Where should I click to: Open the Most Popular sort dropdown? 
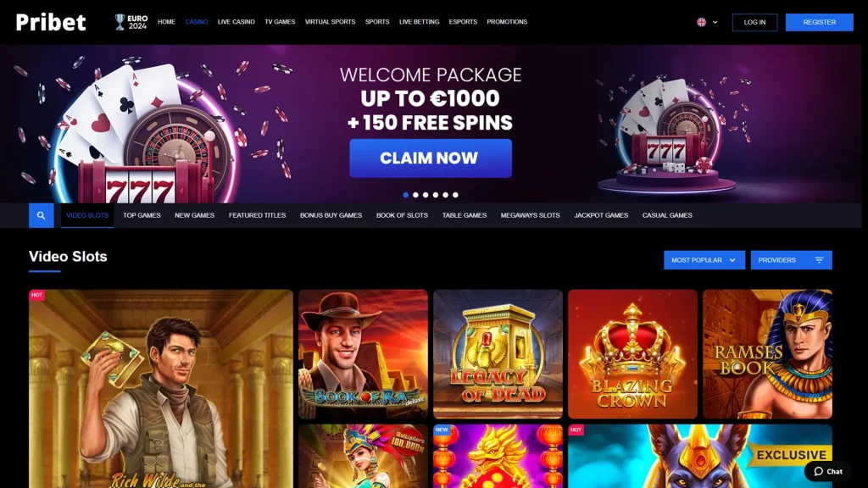pyautogui.click(x=704, y=260)
